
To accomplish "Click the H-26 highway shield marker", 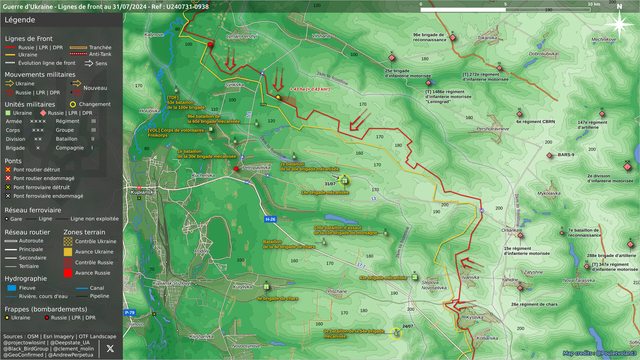I will point(270,219).
